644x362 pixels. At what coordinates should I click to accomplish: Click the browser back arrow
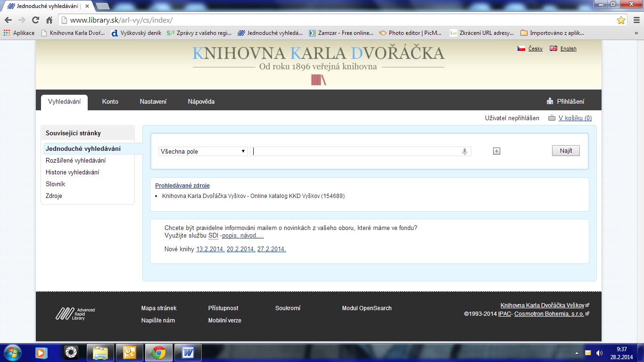8,20
